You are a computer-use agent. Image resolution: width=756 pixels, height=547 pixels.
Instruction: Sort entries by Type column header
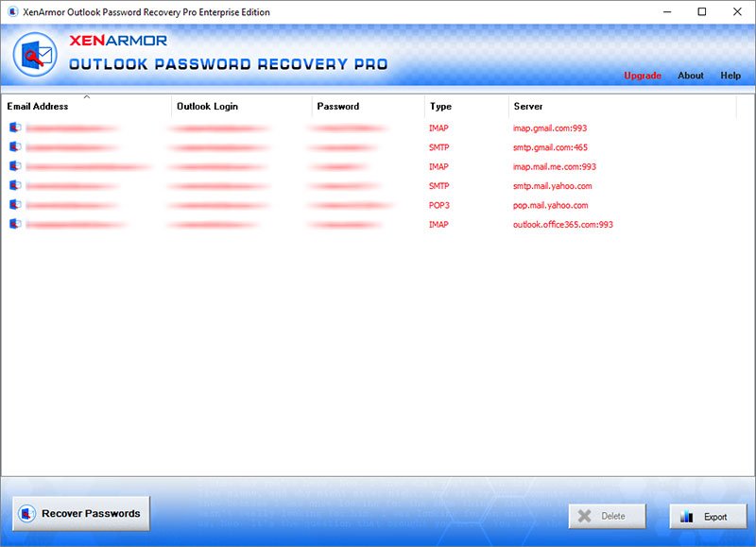(x=440, y=107)
